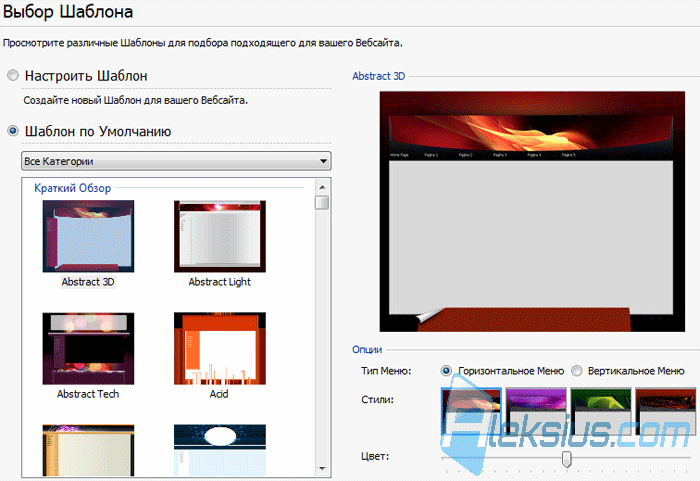
Task: Click the large Abstract 3D preview image
Action: (x=532, y=212)
